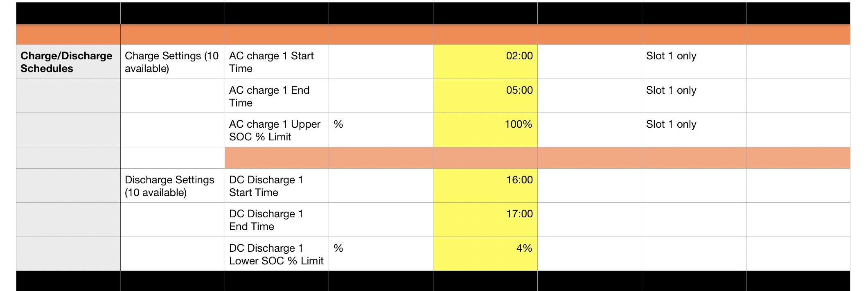Click the % unit cell for discharge limit
868x291 pixels.
(381, 254)
